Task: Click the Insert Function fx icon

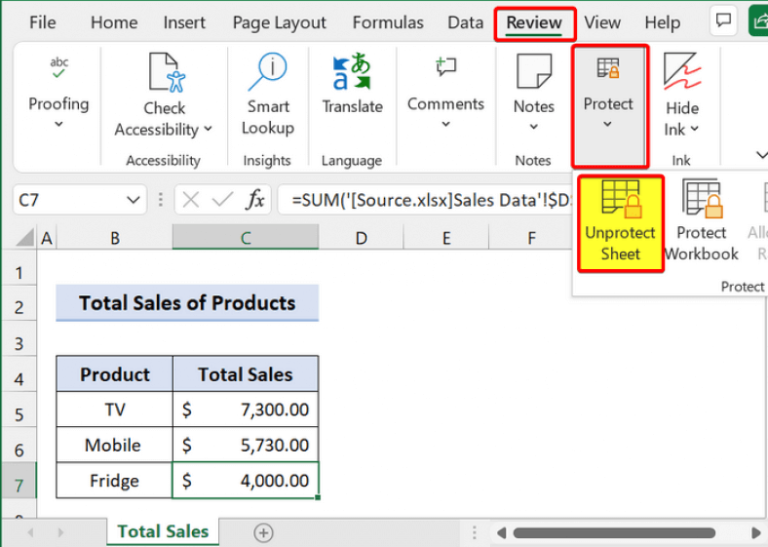Action: tap(256, 200)
